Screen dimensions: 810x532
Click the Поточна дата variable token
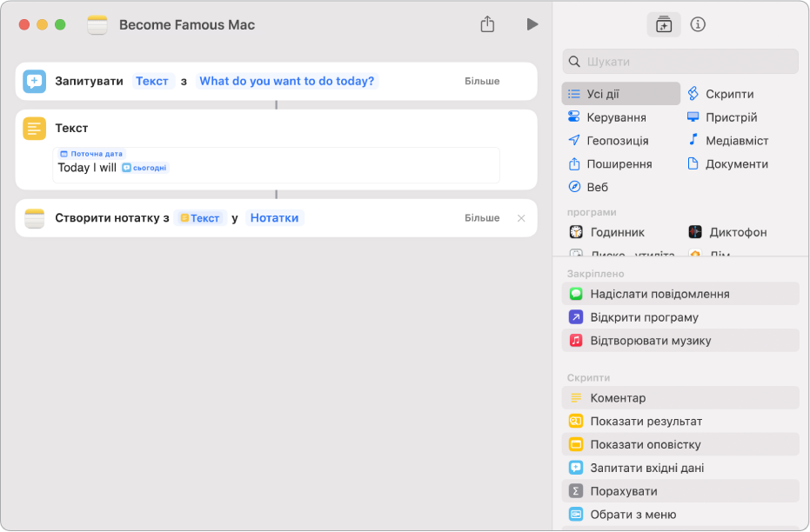pos(91,154)
